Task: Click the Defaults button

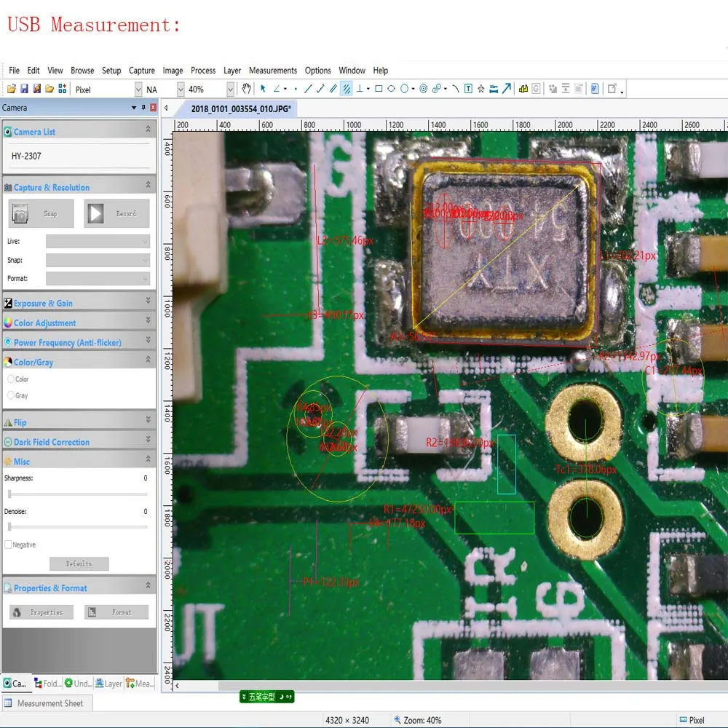Action: pos(79,564)
